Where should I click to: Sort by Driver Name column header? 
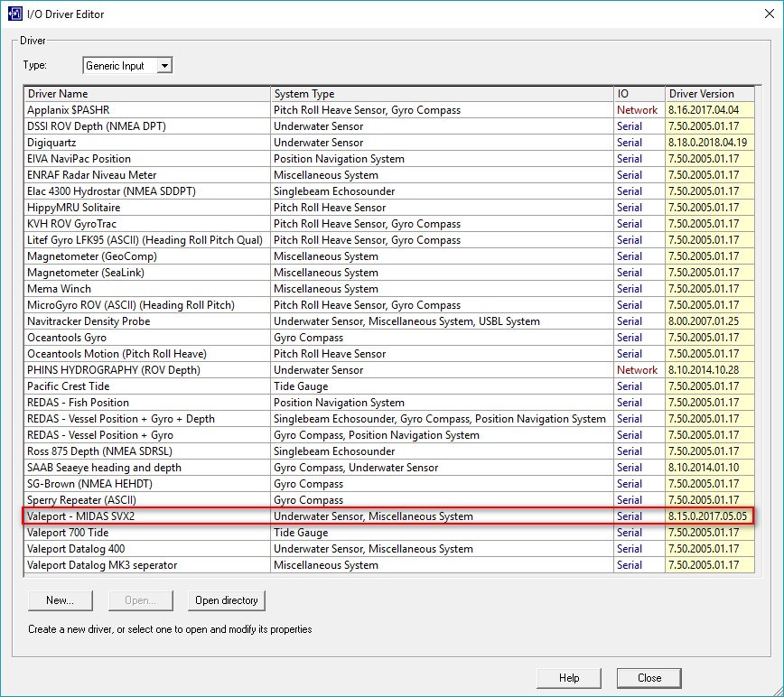[147, 94]
